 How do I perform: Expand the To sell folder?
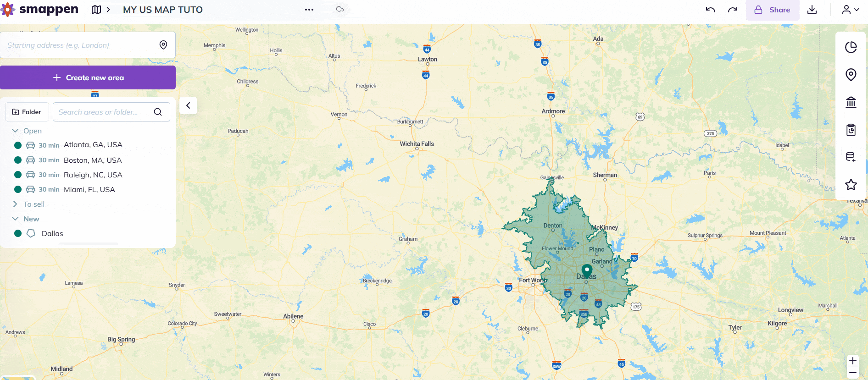coord(15,204)
